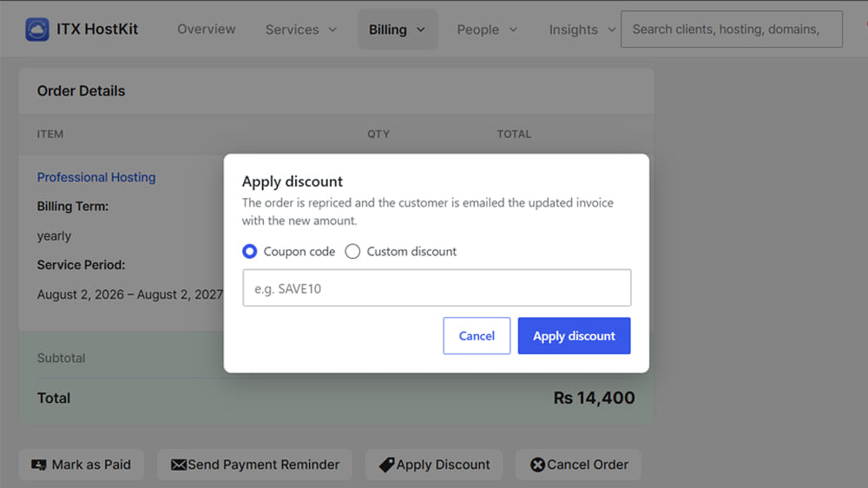Screen dimensions: 868x488
Task: Confirm with the blue Apply discount button
Action: [x=574, y=336]
